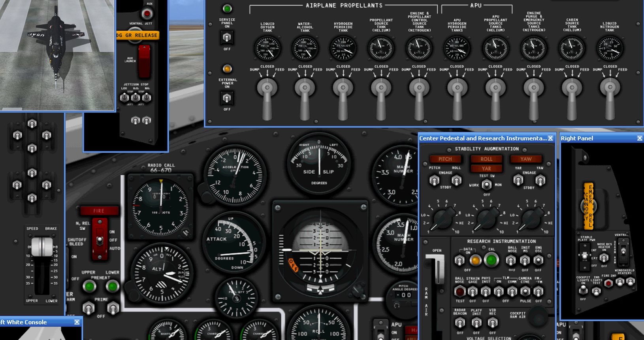Toggle the Radar Beacon switch
The height and width of the screenshot is (340, 644).
(x=459, y=323)
